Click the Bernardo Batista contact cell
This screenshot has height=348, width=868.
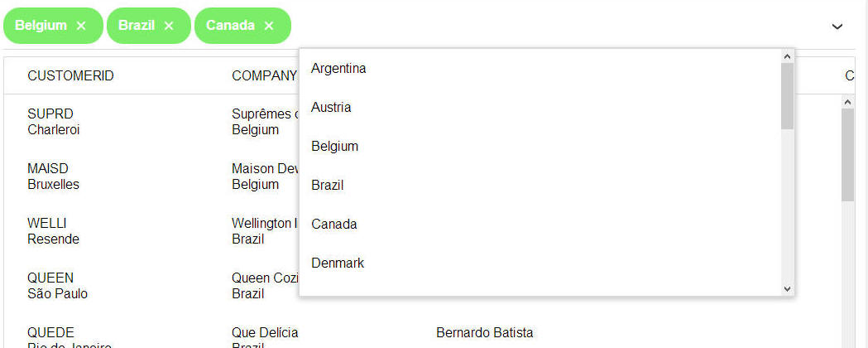click(x=484, y=332)
